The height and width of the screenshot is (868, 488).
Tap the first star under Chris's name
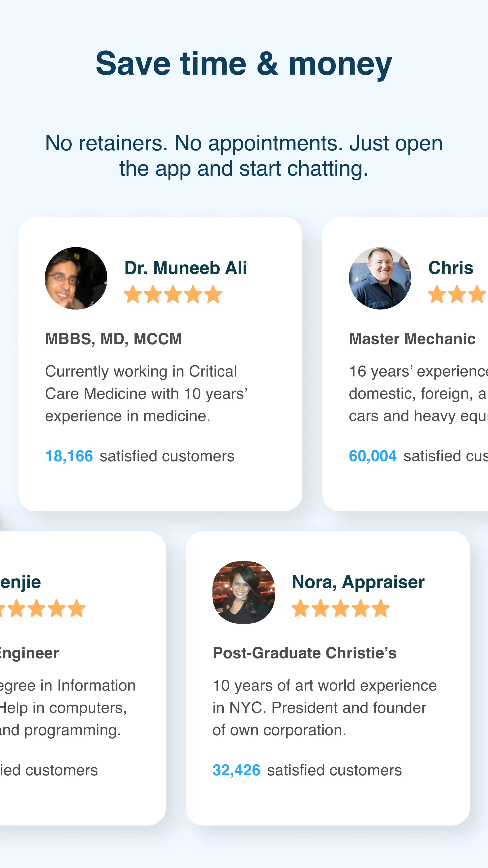pos(437,294)
